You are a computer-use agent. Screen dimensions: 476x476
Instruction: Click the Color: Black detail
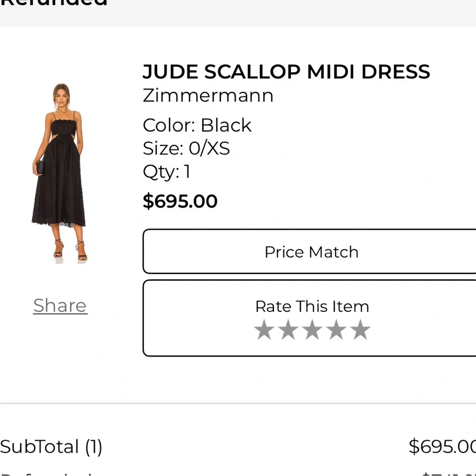[197, 125]
